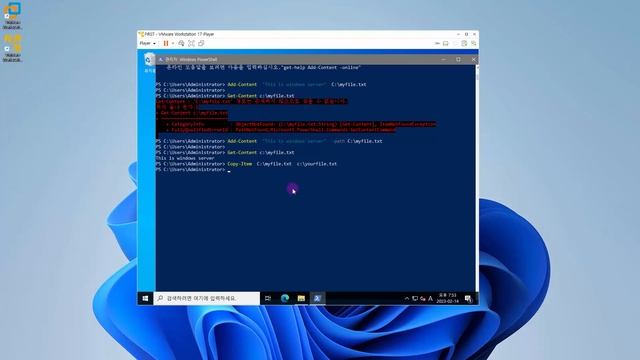The height and width of the screenshot is (360, 640).
Task: Launch Microsoft Edge from the guest taskbar
Action: (x=285, y=298)
